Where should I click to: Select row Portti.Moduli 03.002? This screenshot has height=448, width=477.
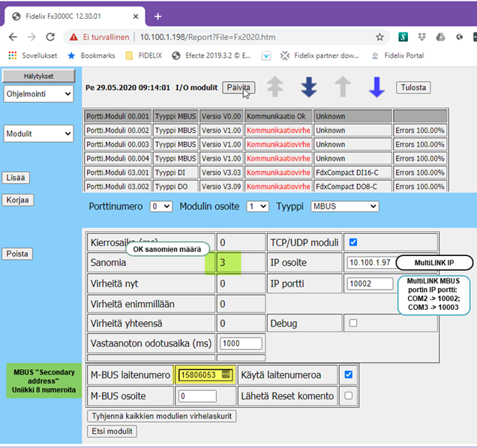coord(266,186)
